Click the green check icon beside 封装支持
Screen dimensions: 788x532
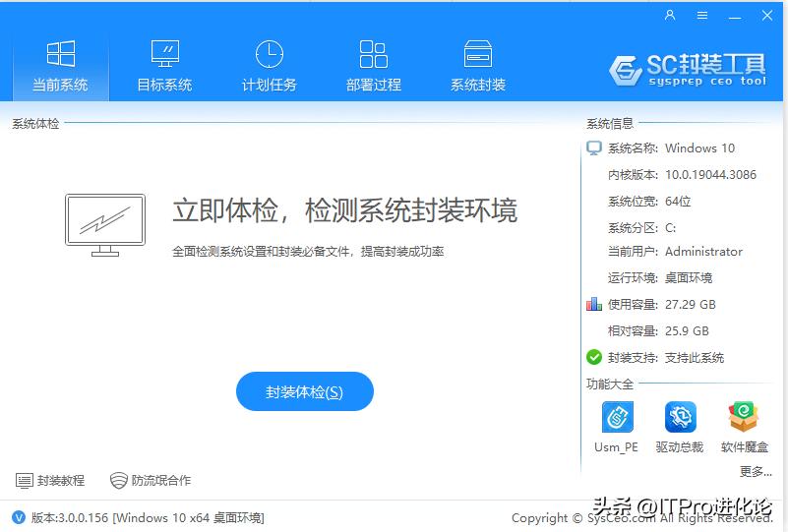click(594, 357)
